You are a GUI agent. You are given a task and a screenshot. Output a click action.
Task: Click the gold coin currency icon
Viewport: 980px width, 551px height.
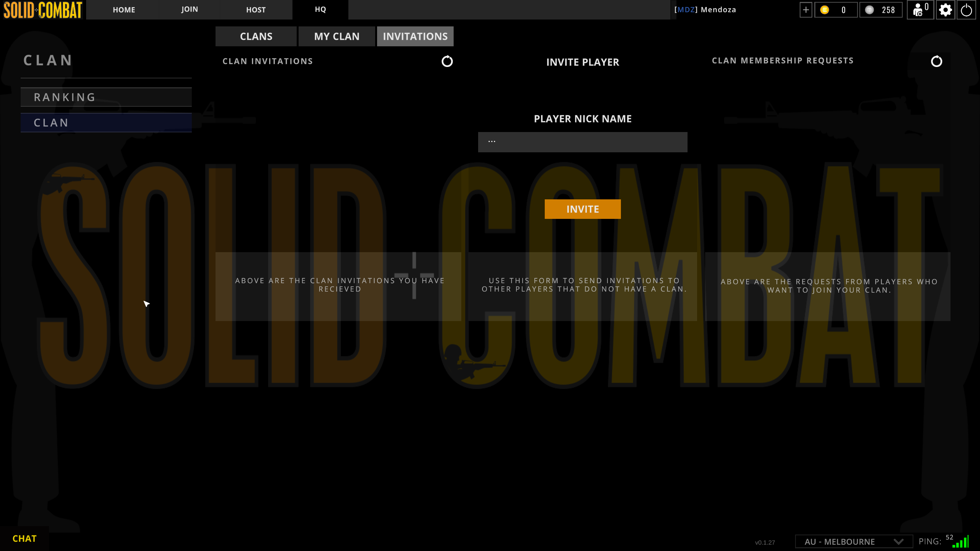coord(825,10)
